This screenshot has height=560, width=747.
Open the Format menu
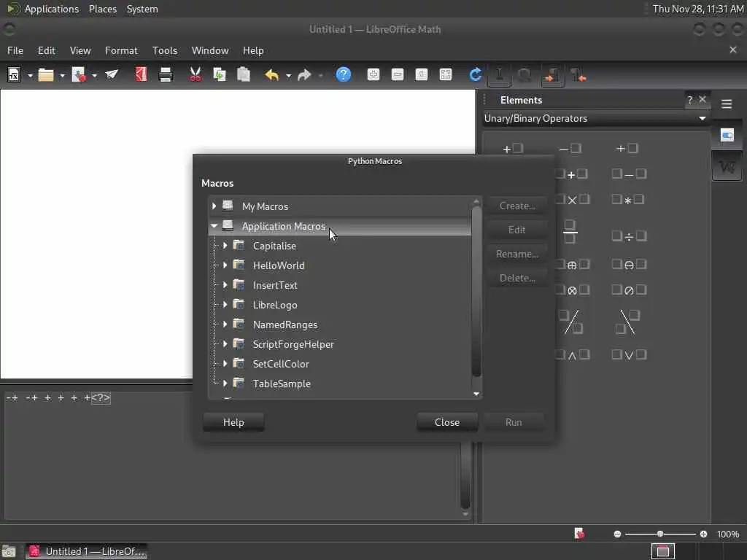[121, 50]
